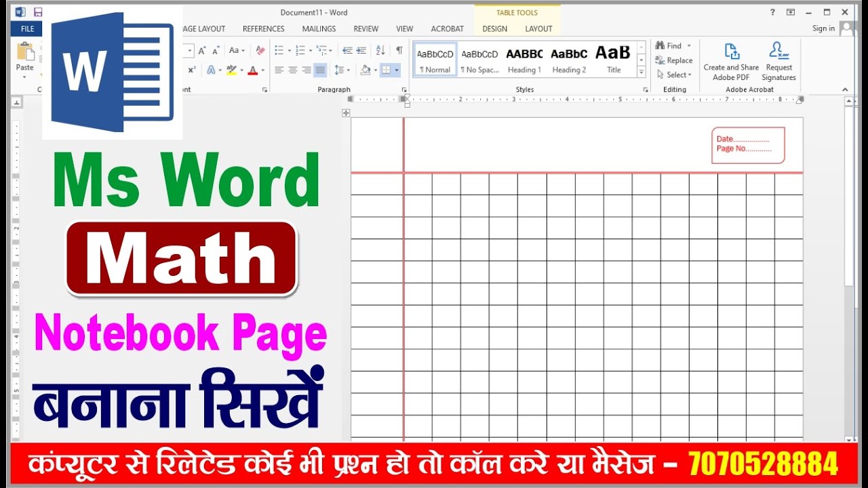Viewport: 868px width, 488px height.
Task: Click the Increase Indent icon
Action: pyautogui.click(x=361, y=50)
